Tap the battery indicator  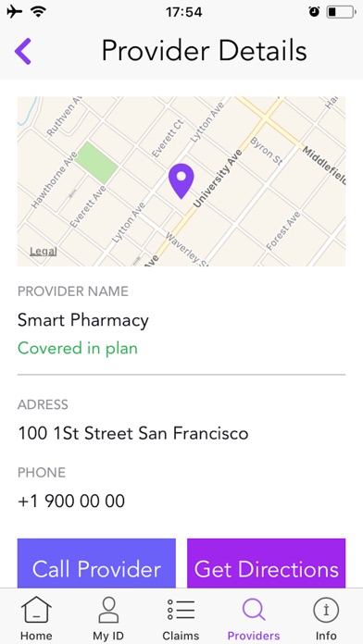coord(341,12)
